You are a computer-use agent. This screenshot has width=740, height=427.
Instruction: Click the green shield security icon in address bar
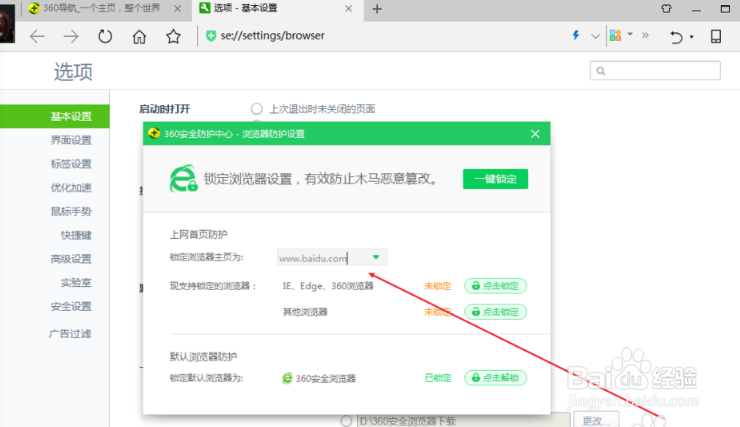coord(211,36)
